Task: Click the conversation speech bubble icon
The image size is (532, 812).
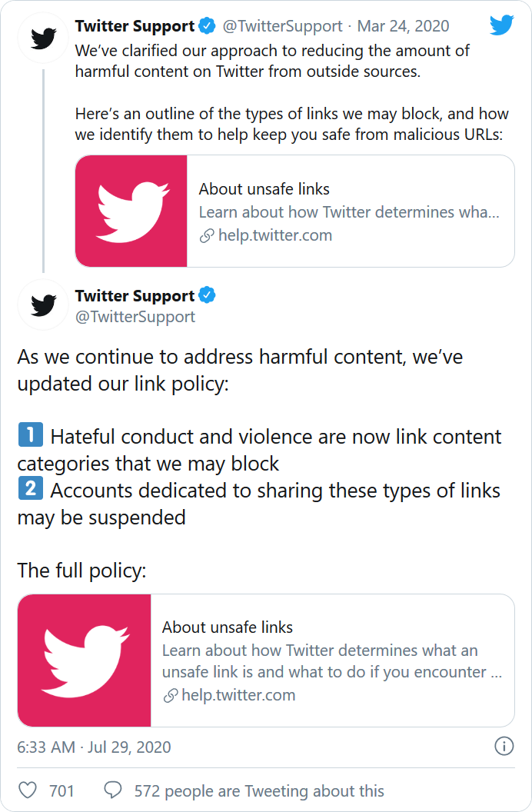Action: click(113, 790)
